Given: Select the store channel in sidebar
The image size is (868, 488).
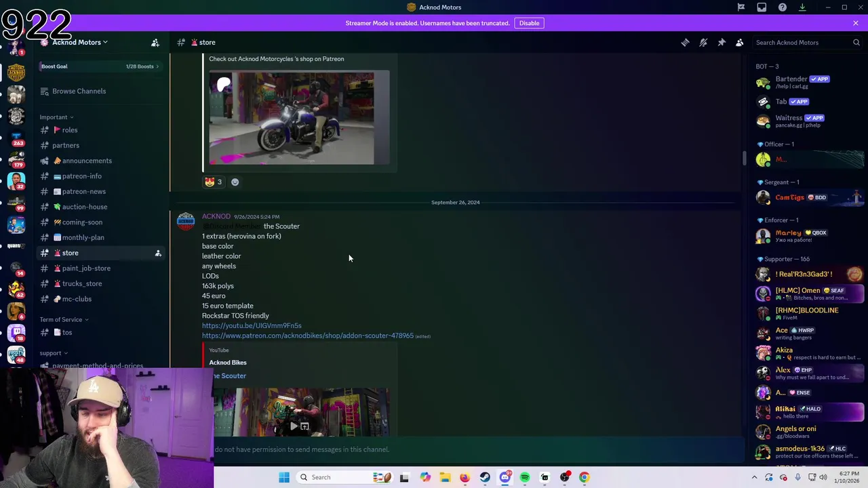Looking at the screenshot, I should click(x=100, y=253).
